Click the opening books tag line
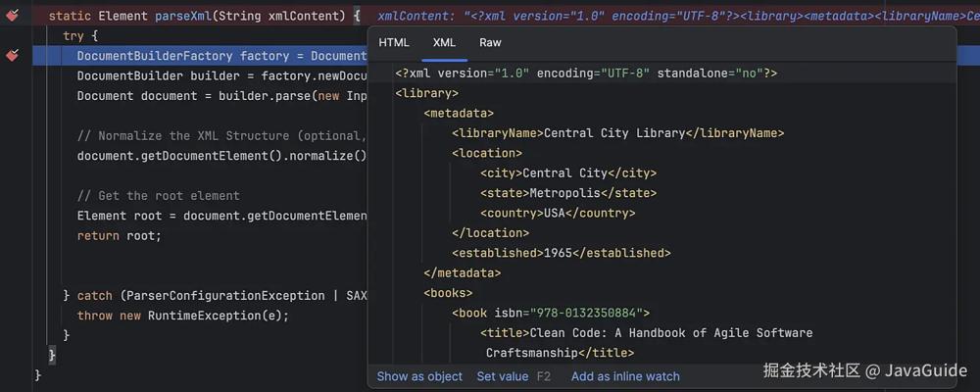 448,293
